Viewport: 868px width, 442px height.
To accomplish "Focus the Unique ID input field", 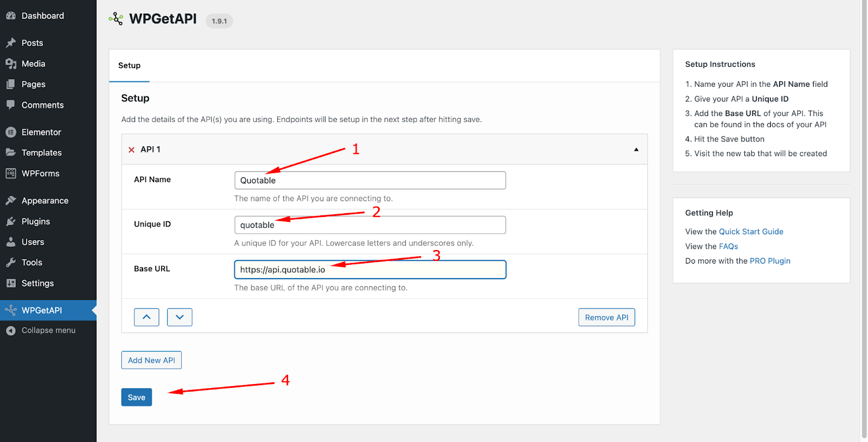I will click(370, 225).
